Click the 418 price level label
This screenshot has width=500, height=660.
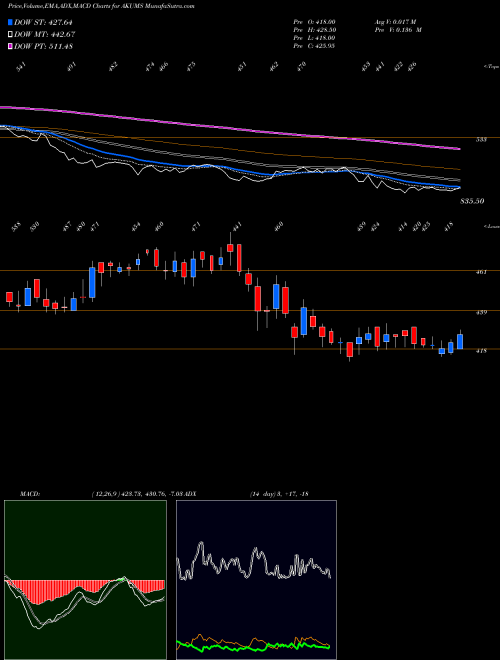[481, 350]
